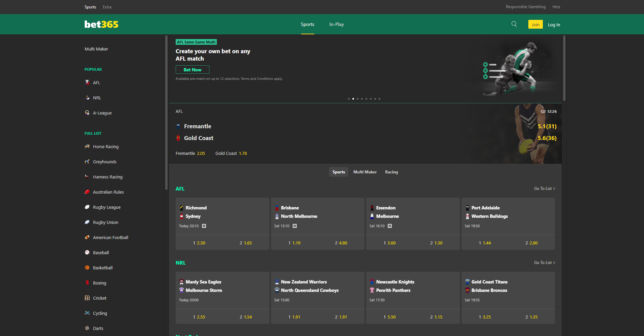Image resolution: width=644 pixels, height=336 pixels.
Task: Click the yellow Join button
Action: [535, 24]
